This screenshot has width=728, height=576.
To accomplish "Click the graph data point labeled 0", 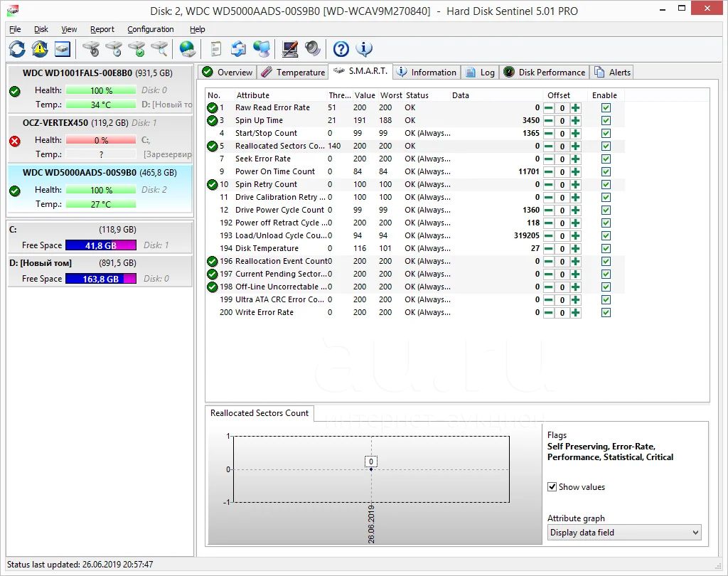I will coord(371,469).
